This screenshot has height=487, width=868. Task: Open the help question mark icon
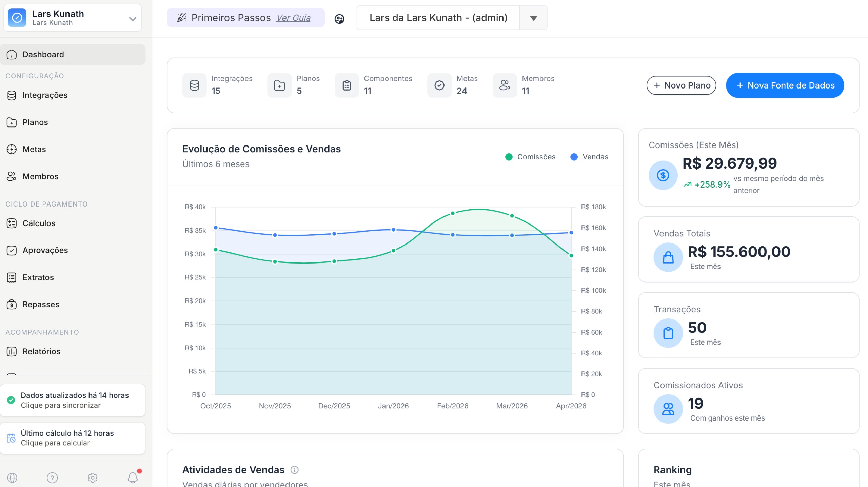[52, 478]
